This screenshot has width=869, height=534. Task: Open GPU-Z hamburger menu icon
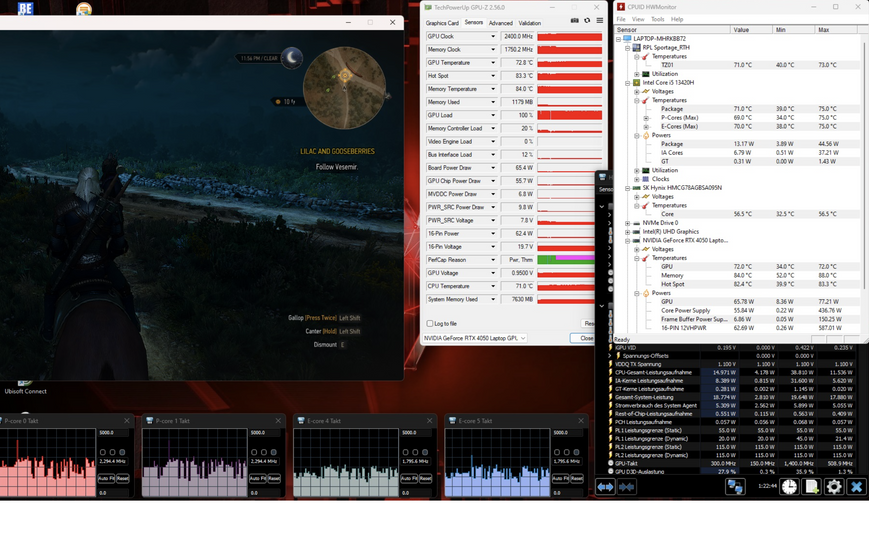tap(600, 20)
